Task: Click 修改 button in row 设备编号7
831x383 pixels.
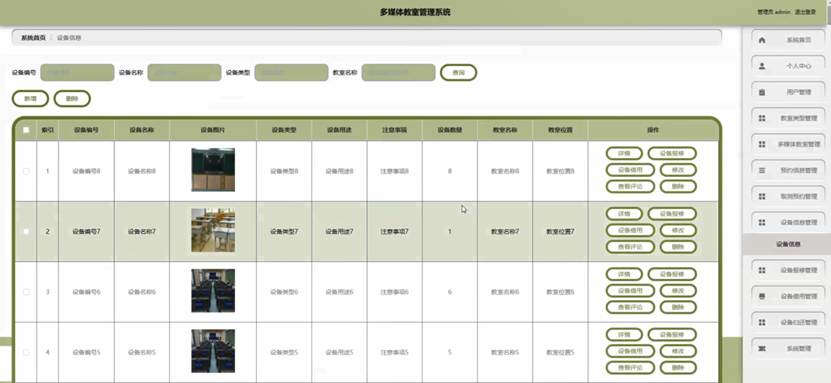Action: (x=678, y=230)
